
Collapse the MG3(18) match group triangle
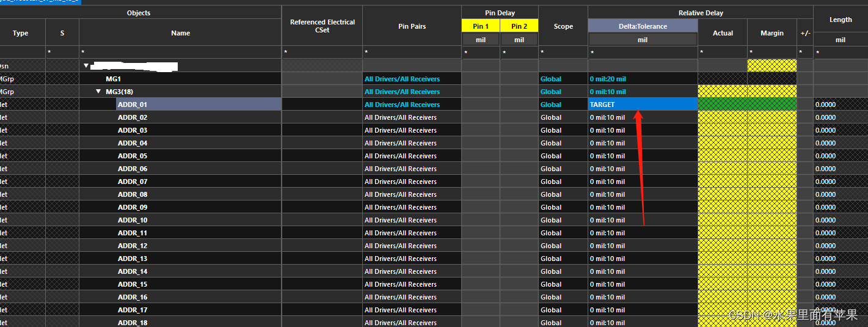[x=99, y=92]
